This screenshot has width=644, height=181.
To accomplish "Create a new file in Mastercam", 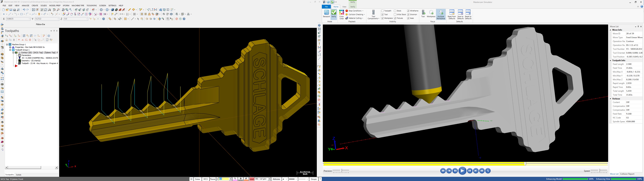I will (x=4, y=10).
